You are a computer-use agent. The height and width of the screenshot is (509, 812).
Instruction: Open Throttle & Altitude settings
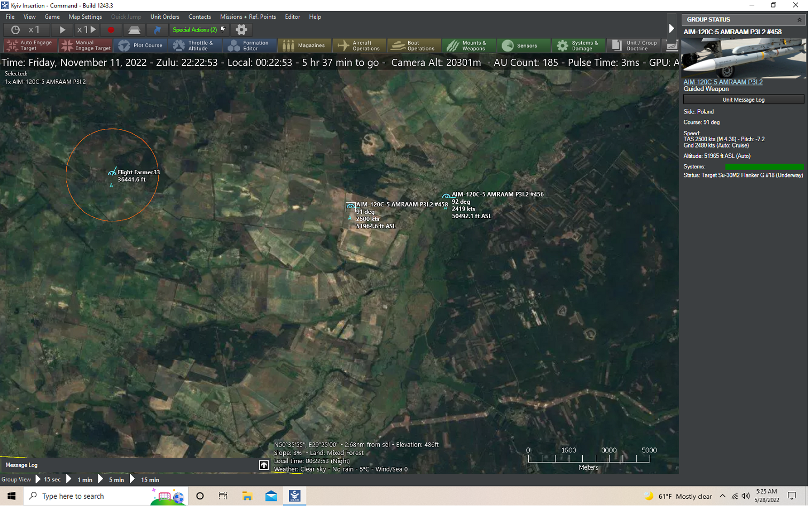(196, 45)
